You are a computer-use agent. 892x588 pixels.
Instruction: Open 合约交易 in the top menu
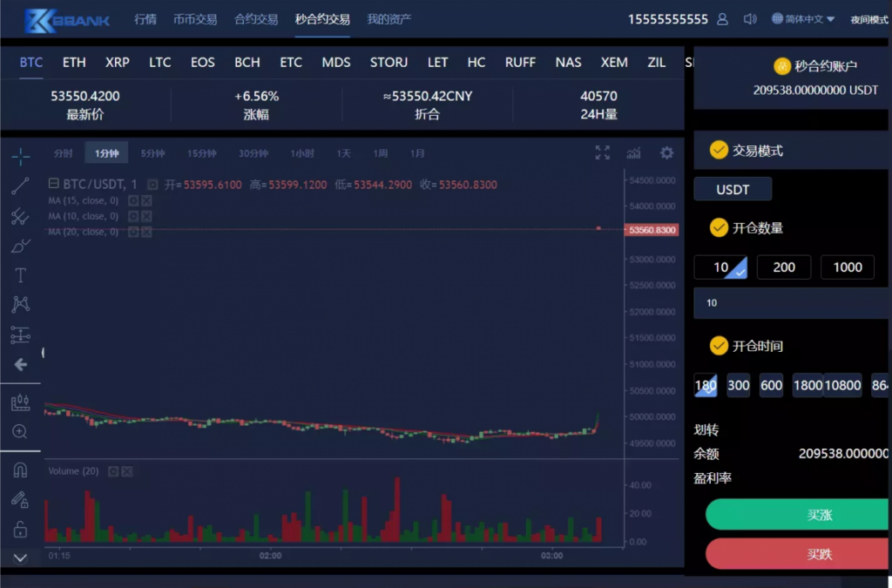pos(256,19)
